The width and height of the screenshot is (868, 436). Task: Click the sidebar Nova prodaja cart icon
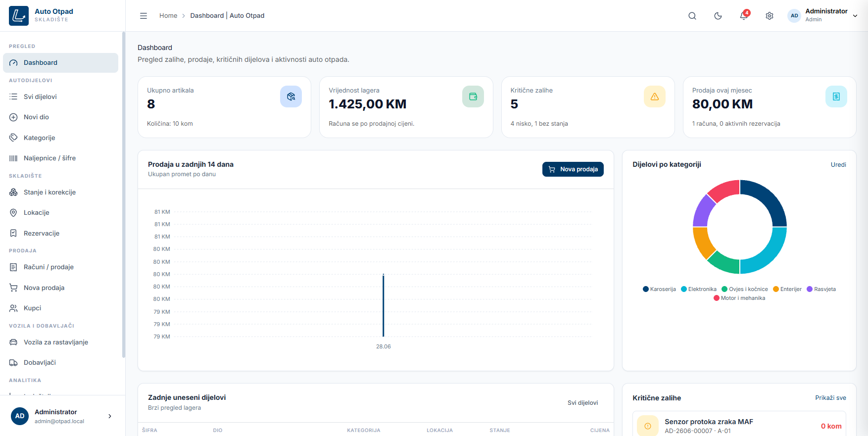(x=13, y=288)
